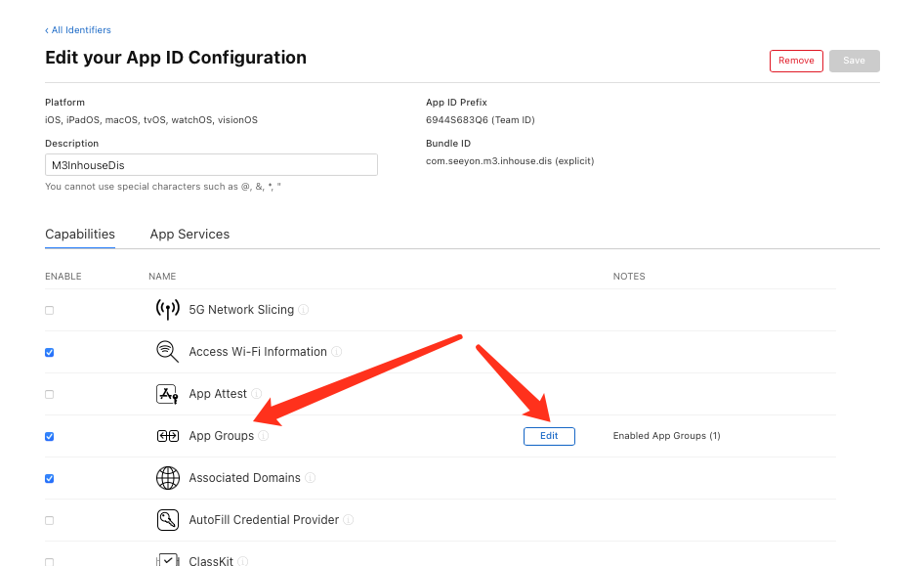Click the AutoFill Credential Provider key icon

point(167,520)
